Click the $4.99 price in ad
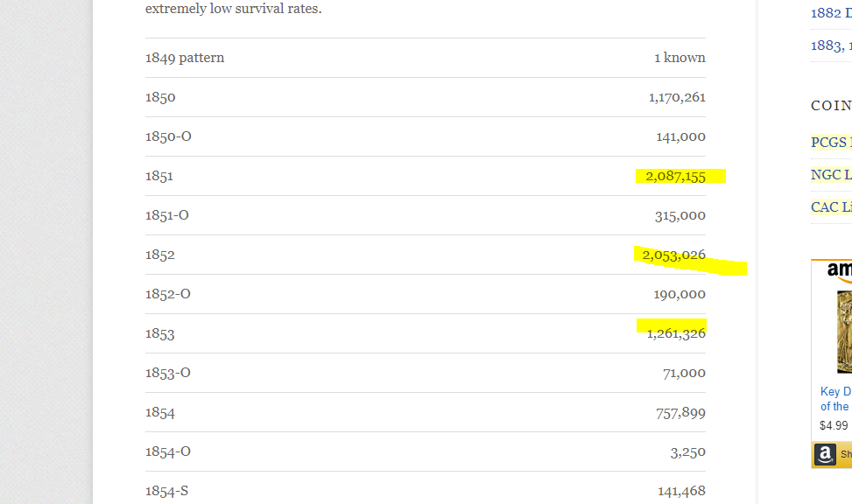This screenshot has height=504, width=852. coord(834,425)
